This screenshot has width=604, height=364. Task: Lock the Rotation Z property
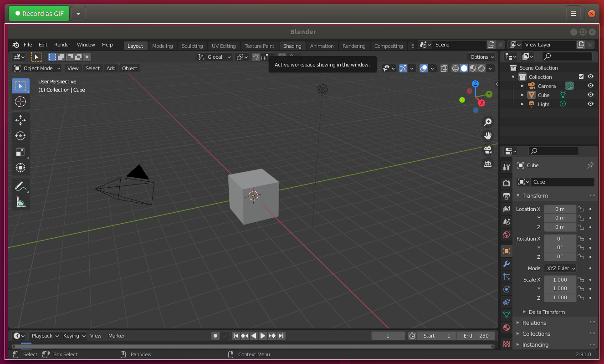coord(581,256)
